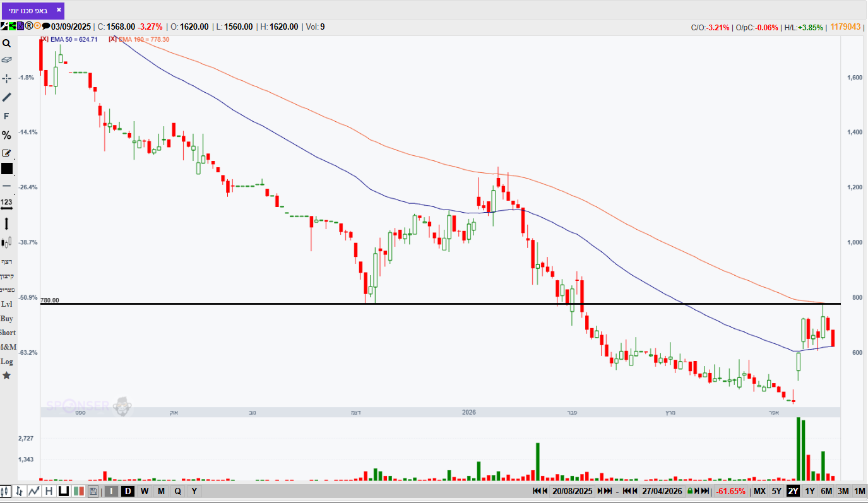The width and height of the screenshot is (868, 503).
Task: Select the M monthly interval
Action: point(161,491)
